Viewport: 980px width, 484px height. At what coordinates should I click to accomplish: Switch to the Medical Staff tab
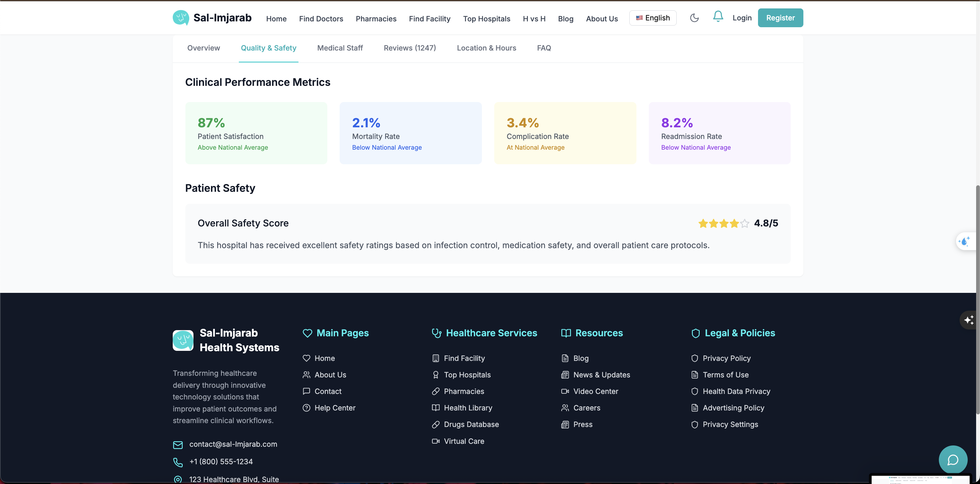point(340,48)
